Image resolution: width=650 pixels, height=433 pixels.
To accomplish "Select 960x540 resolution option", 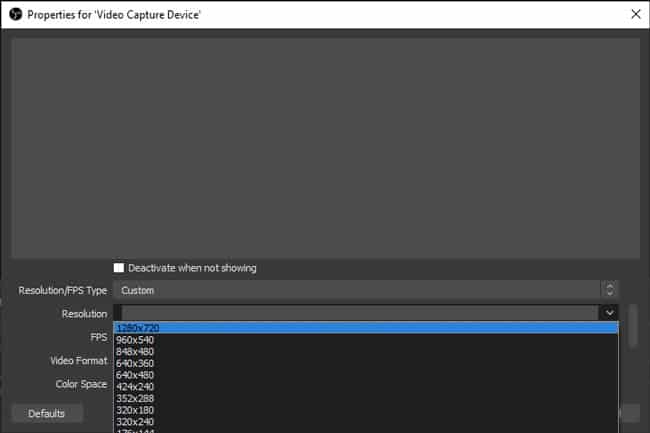I will (x=366, y=340).
